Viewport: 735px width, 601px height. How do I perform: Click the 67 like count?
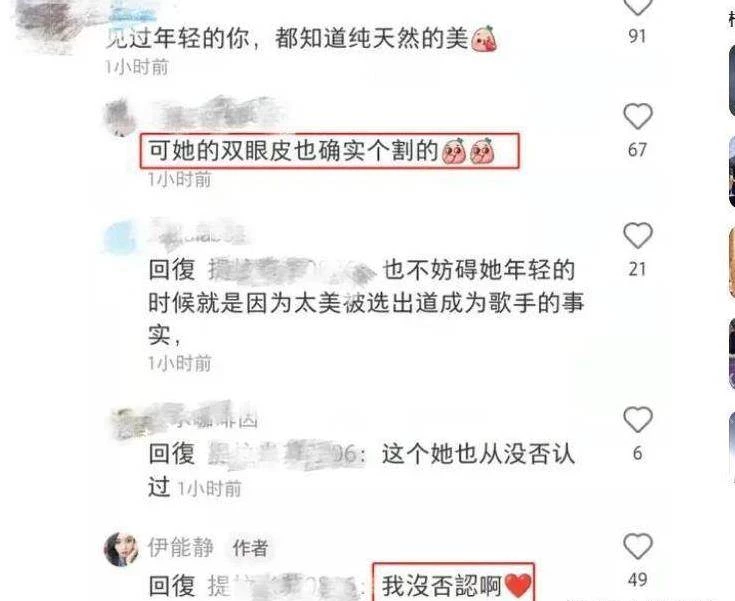(638, 150)
